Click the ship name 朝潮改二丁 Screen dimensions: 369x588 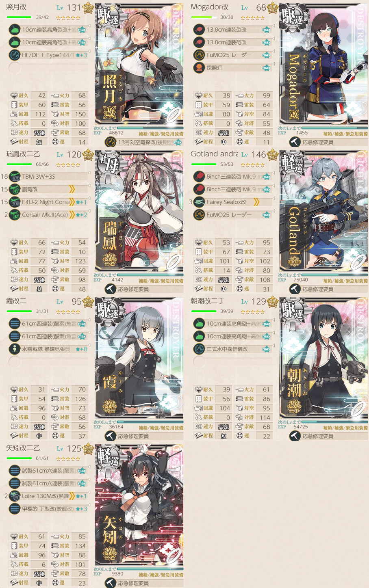[207, 301]
